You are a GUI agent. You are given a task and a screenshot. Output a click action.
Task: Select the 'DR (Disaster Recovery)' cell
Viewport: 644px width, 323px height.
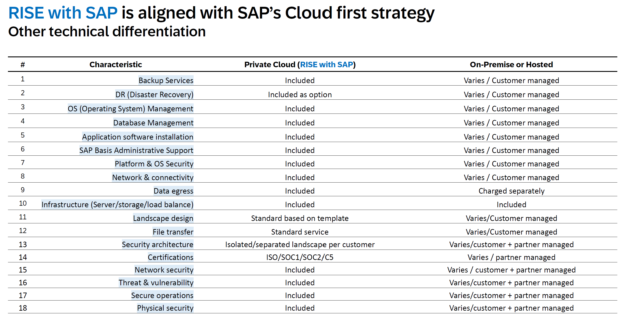pos(154,95)
